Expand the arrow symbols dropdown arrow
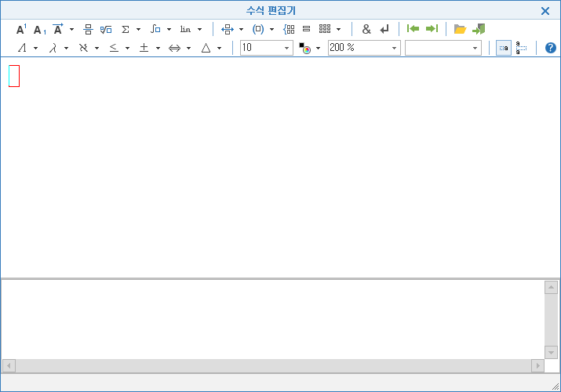Viewport: 561px width, 392px height. (x=188, y=48)
